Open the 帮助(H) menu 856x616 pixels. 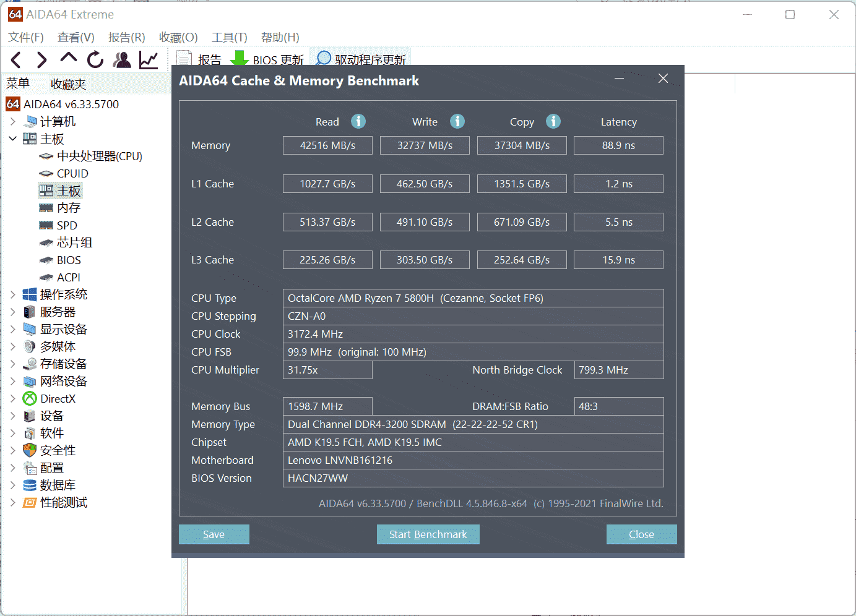tap(280, 37)
